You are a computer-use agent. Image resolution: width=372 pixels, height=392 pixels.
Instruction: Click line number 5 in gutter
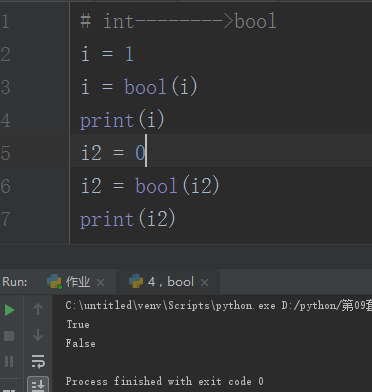pos(6,153)
